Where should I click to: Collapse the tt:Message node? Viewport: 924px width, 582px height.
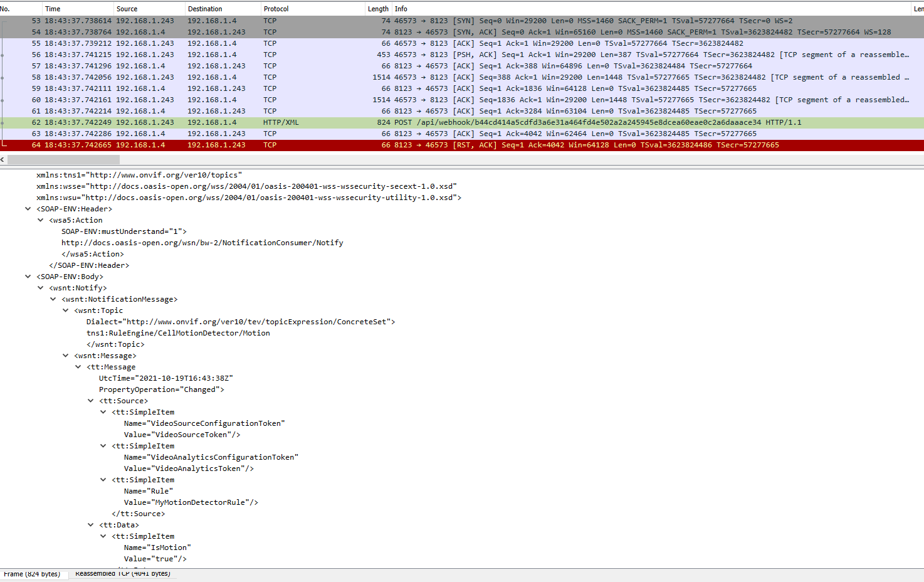coord(78,367)
